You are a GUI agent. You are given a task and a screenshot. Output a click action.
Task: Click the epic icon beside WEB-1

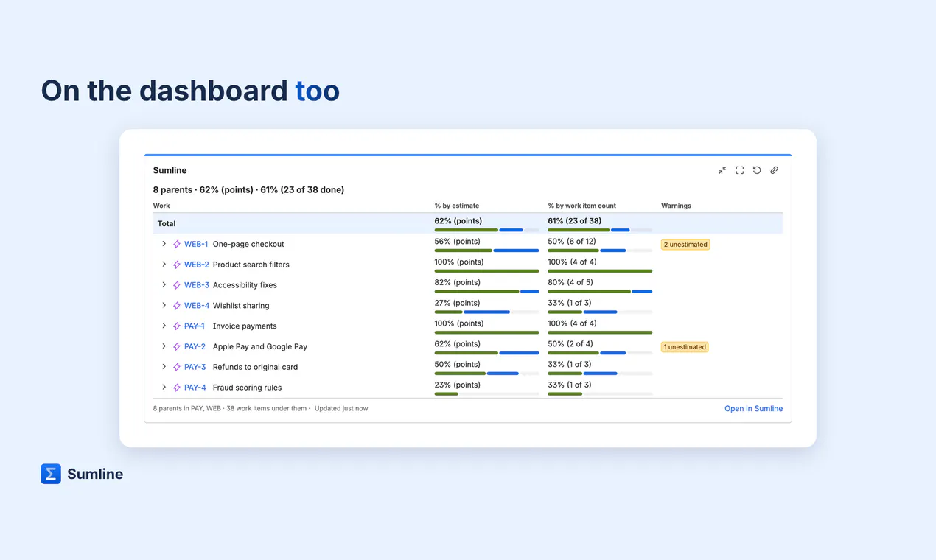click(177, 244)
